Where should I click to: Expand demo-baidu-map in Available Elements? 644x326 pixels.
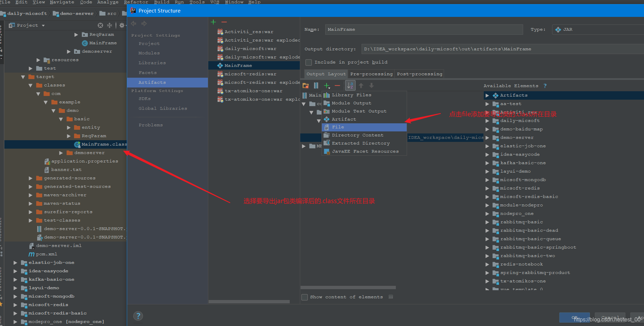coord(487,129)
